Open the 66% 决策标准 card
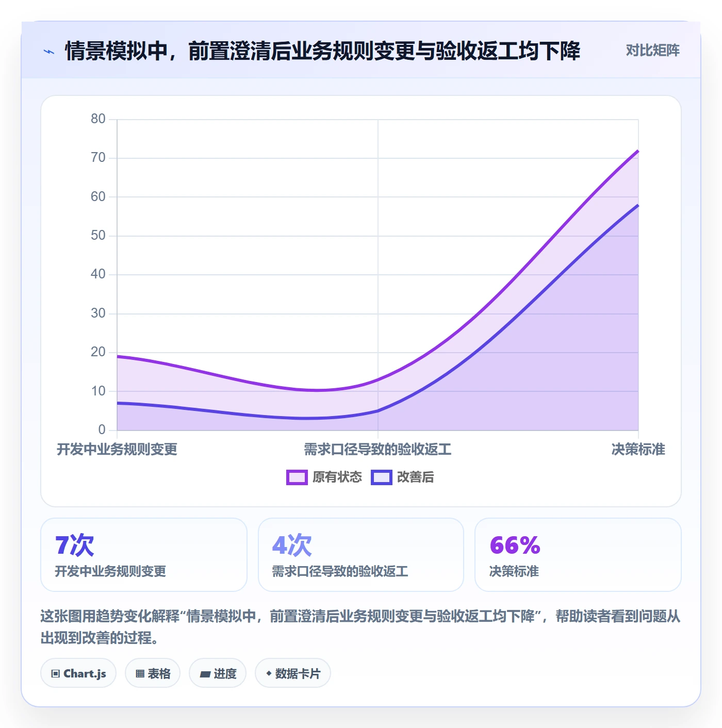The image size is (722, 728). point(578,555)
